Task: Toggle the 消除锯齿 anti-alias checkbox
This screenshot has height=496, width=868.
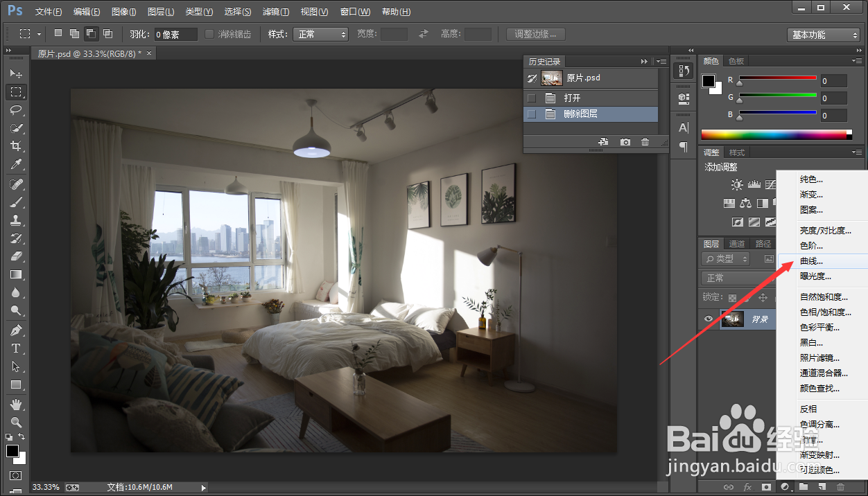Action: (209, 34)
